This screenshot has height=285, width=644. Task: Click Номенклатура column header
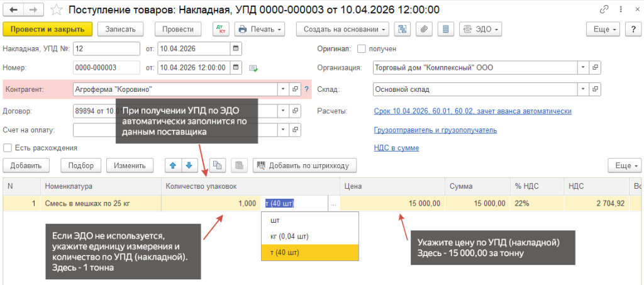(x=101, y=186)
